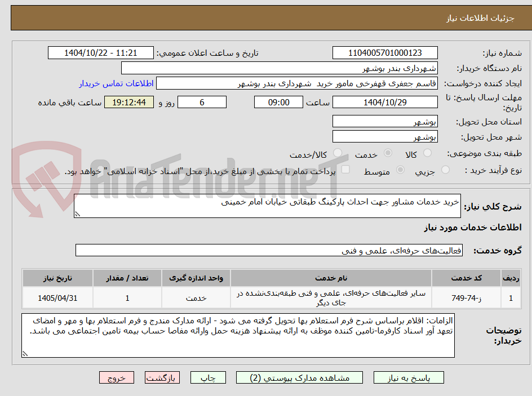Toggle the اسناد خزانه اسلامی payment checkbox
Viewport: 532px width, 396px height.
(x=345, y=170)
